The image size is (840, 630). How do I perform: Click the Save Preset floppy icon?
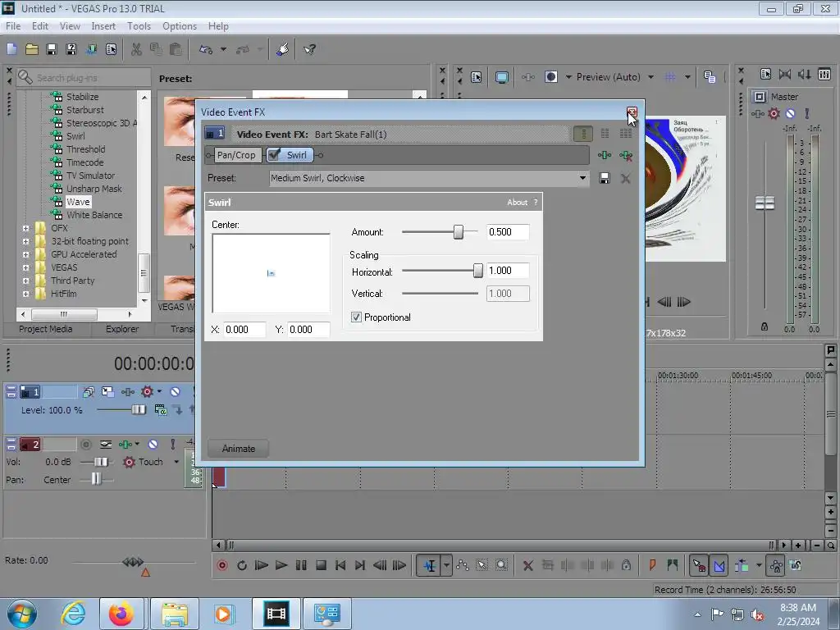[x=605, y=178]
